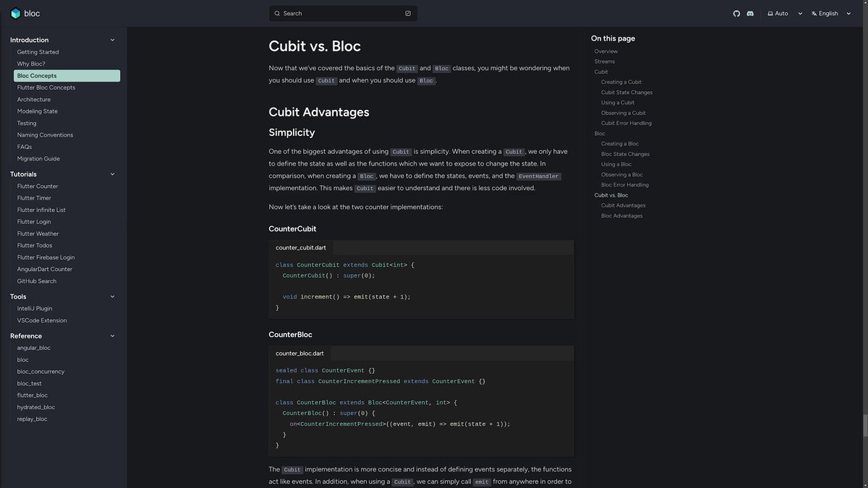Screen dimensions: 868x488
Task: Collapse the Introduction sidebar section
Action: [x=112, y=40]
